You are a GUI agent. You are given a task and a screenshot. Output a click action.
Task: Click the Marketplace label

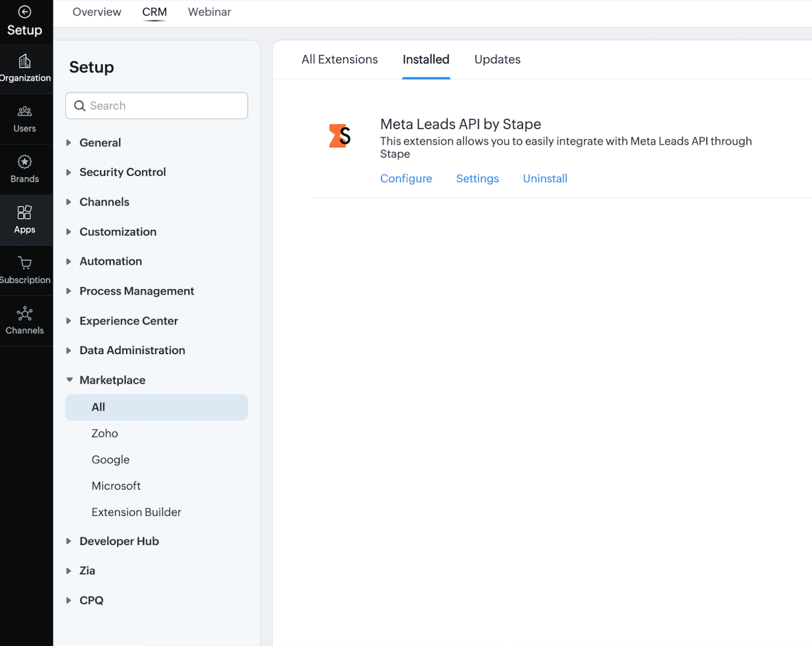pyautogui.click(x=113, y=380)
